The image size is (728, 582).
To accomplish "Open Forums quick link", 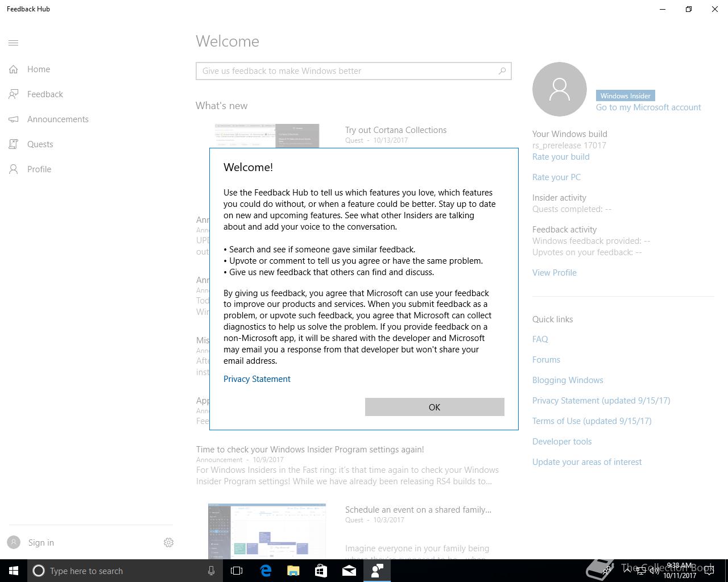I will click(546, 360).
